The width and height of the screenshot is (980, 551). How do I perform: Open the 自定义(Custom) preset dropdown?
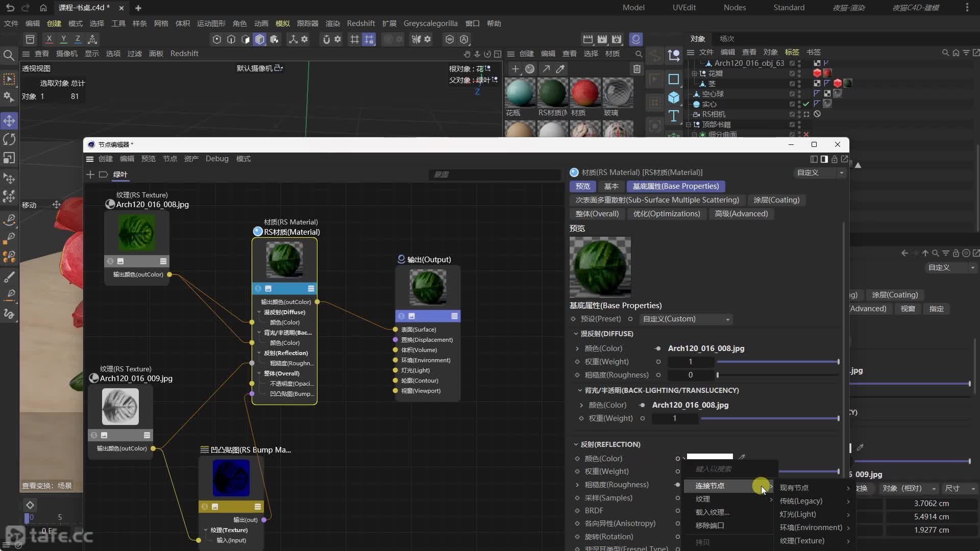686,319
